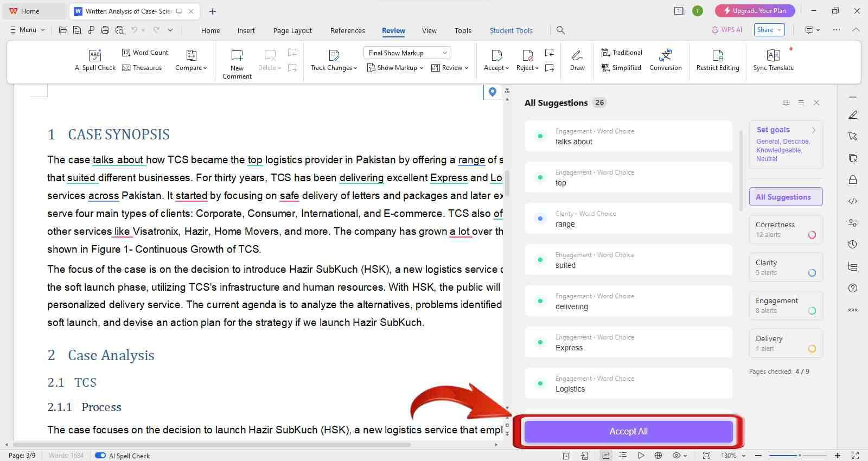Open WPS AI
The height and width of the screenshot is (461, 868).
tap(726, 30)
